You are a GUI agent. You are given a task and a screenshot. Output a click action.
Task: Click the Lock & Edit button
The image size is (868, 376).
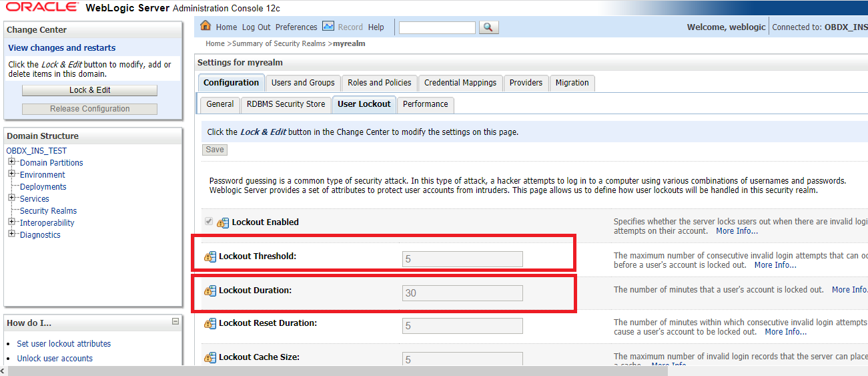click(90, 90)
